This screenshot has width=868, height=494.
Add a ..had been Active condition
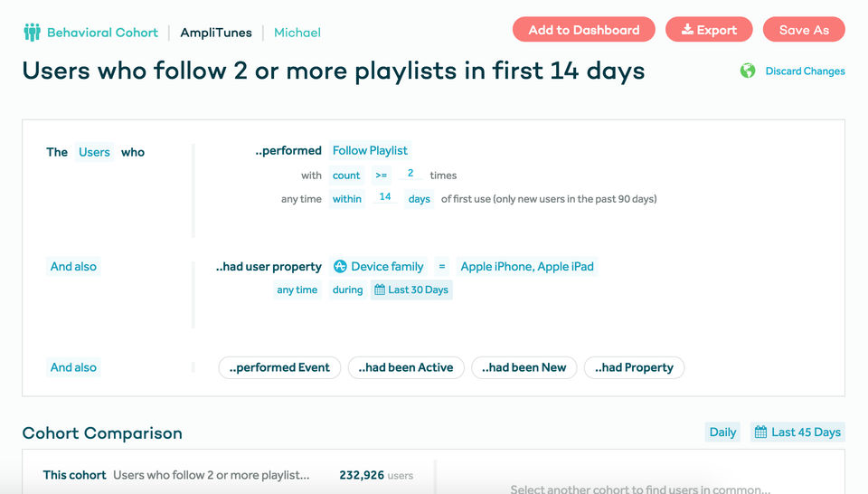[406, 367]
